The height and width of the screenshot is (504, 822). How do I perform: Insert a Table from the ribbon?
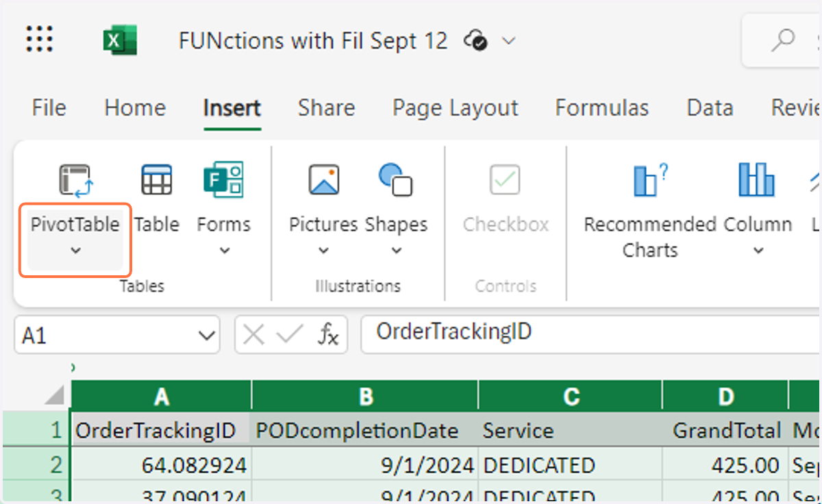tap(157, 199)
